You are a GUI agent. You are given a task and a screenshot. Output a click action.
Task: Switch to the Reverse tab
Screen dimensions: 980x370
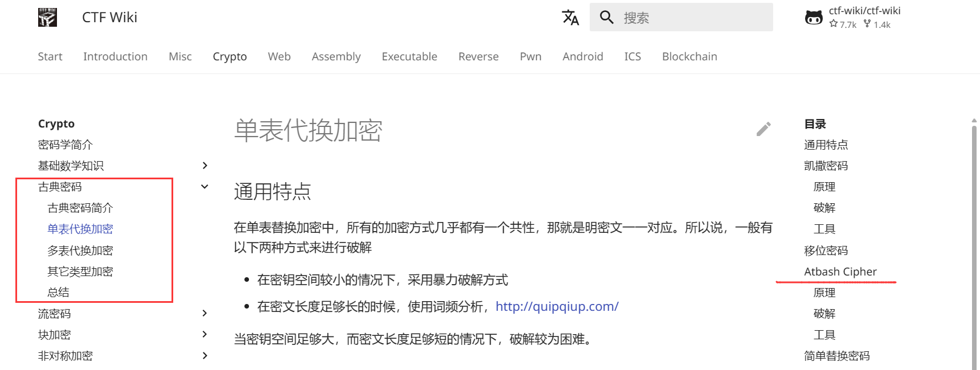[x=479, y=56]
